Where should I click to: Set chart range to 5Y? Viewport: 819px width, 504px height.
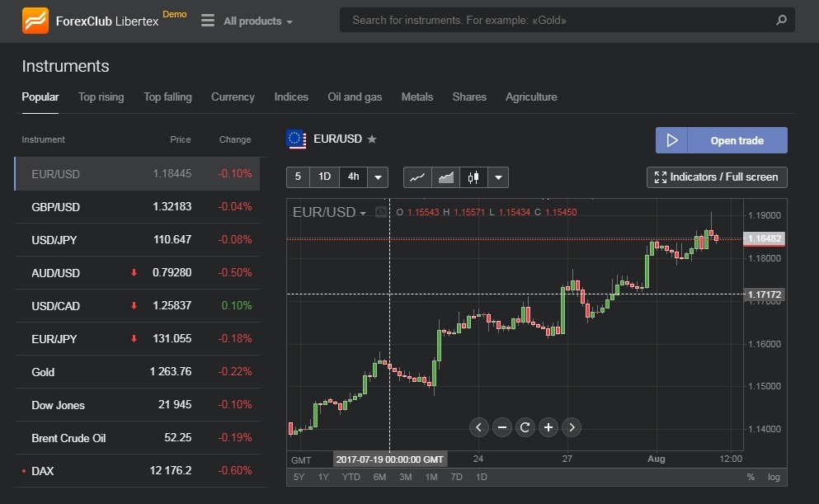tap(299, 477)
